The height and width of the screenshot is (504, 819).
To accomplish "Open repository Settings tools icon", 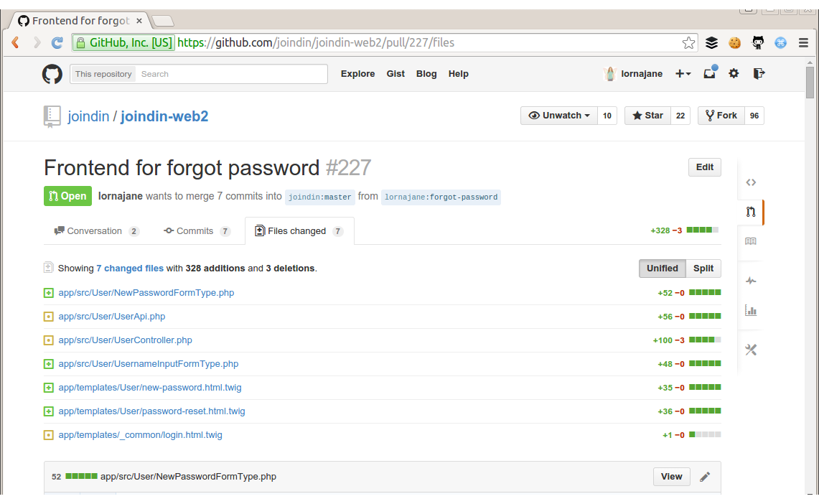I will click(x=751, y=350).
